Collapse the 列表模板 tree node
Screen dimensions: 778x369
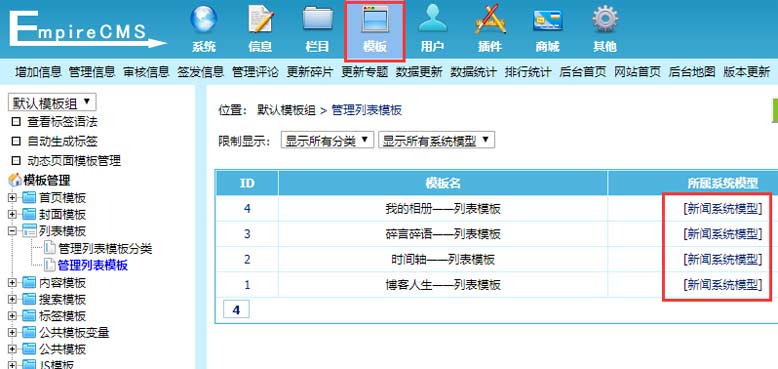12,232
